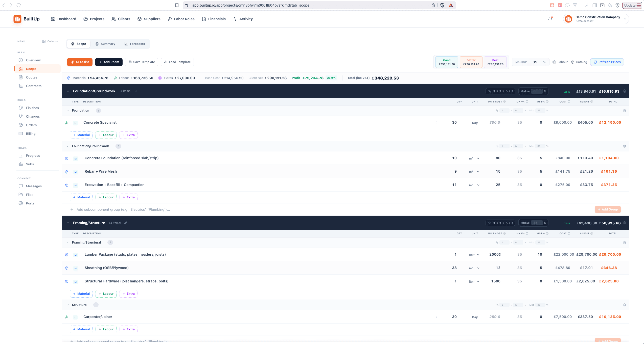The image size is (644, 344).
Task: Open the Catalog from the toolbar
Action: 579,62
